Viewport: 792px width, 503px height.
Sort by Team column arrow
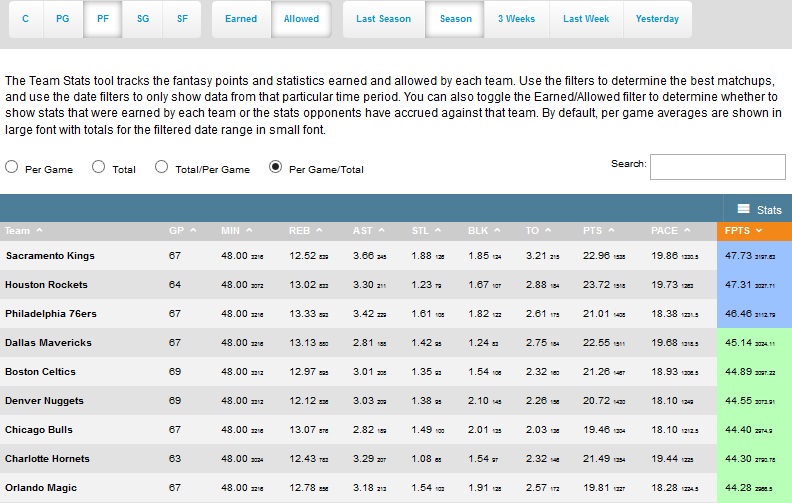(x=39, y=231)
